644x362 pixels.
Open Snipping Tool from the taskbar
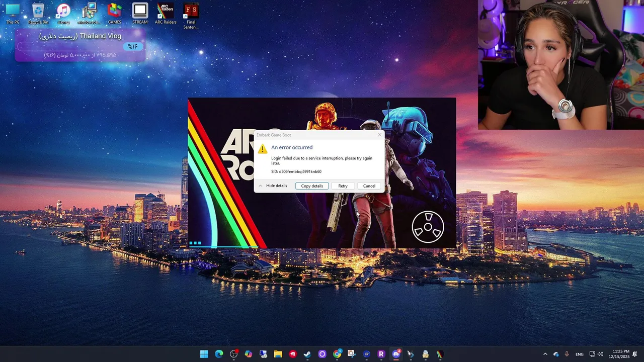(351, 354)
